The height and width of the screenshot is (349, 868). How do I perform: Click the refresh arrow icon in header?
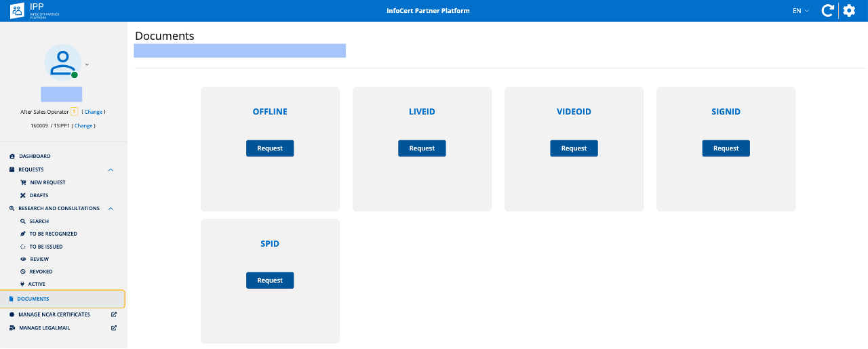pos(827,11)
